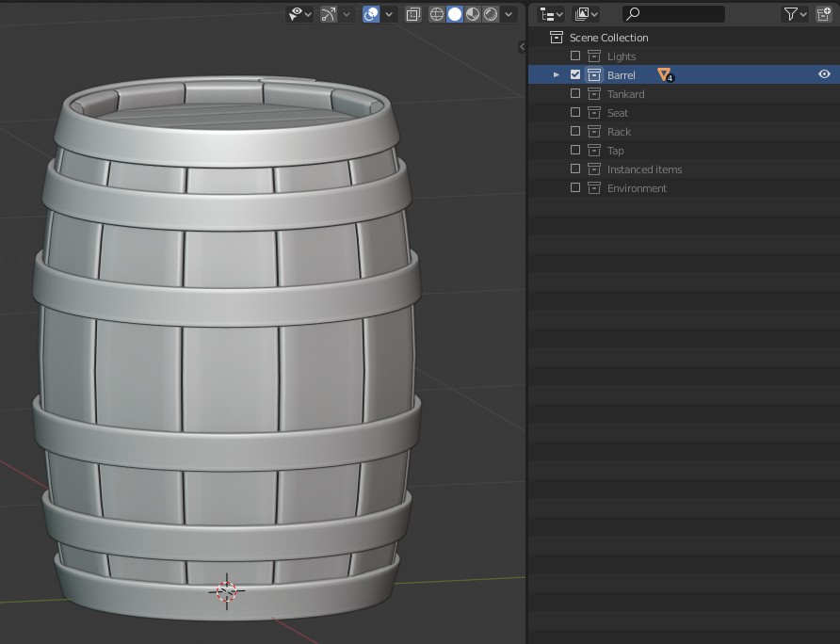840x644 pixels.
Task: Enable the Lights collection checkbox
Action: point(575,56)
